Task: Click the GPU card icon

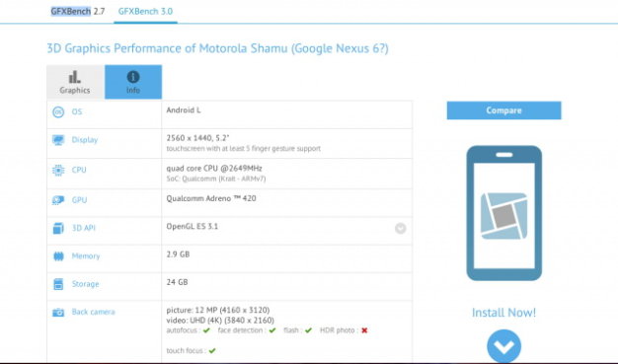Action: tap(58, 200)
